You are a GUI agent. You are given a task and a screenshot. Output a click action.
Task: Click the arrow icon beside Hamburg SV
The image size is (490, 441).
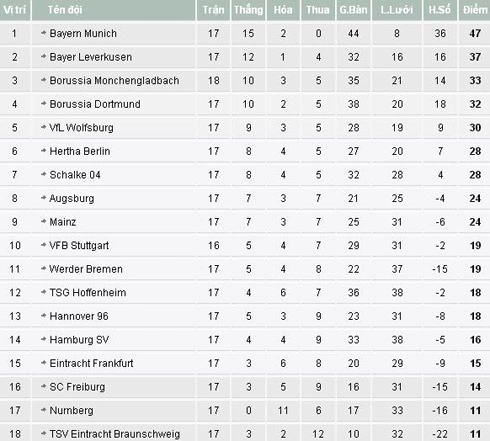pyautogui.click(x=43, y=339)
